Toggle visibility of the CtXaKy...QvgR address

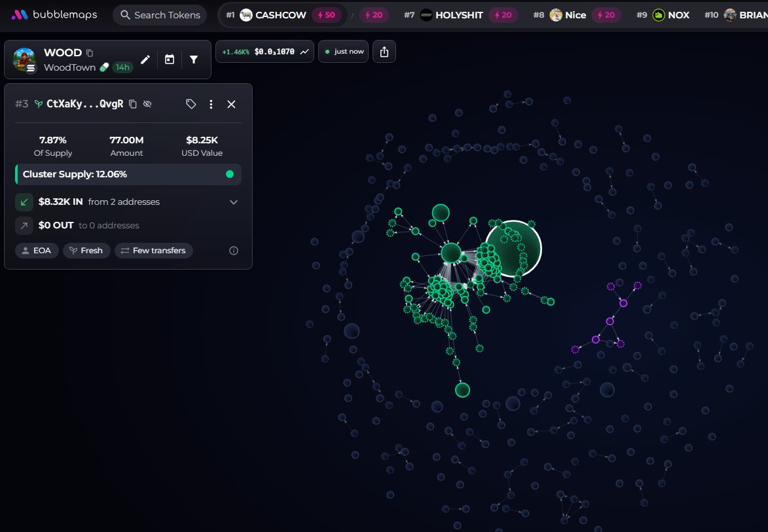[x=147, y=104]
